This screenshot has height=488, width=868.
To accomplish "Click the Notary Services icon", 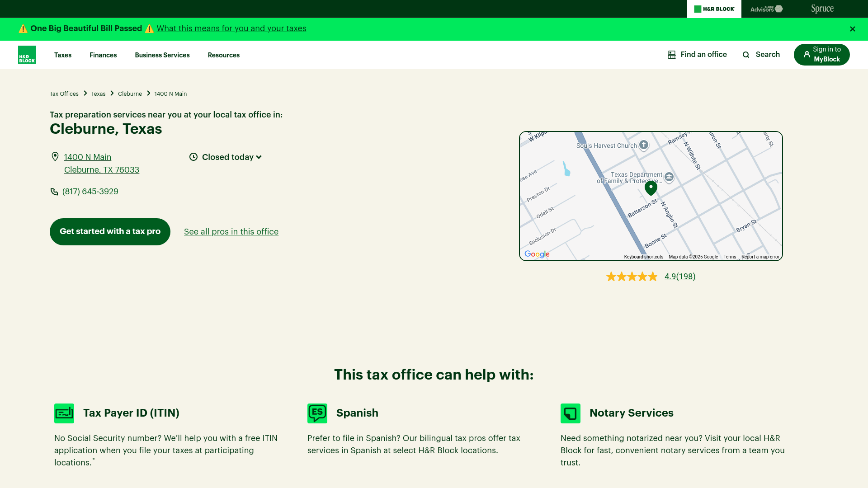I will pos(571,413).
